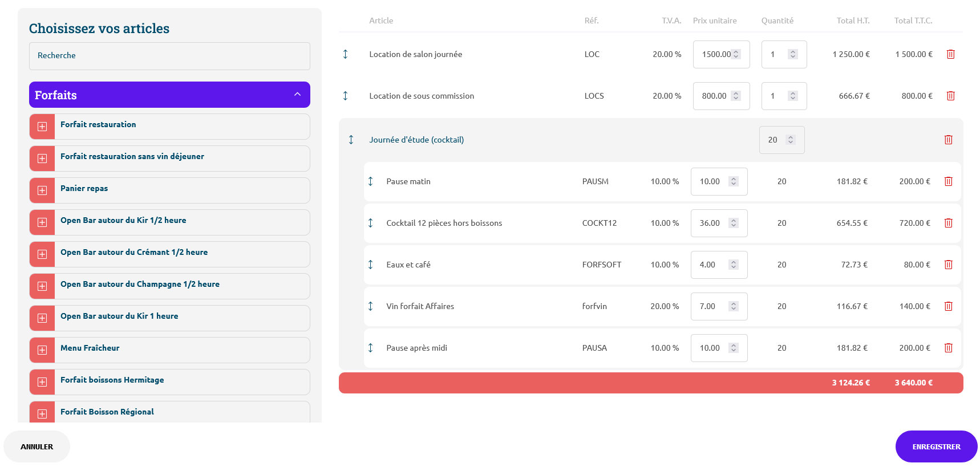Viewport: 980px width, 467px height.
Task: Click the Eaux et café unit price field
Action: [710, 265]
